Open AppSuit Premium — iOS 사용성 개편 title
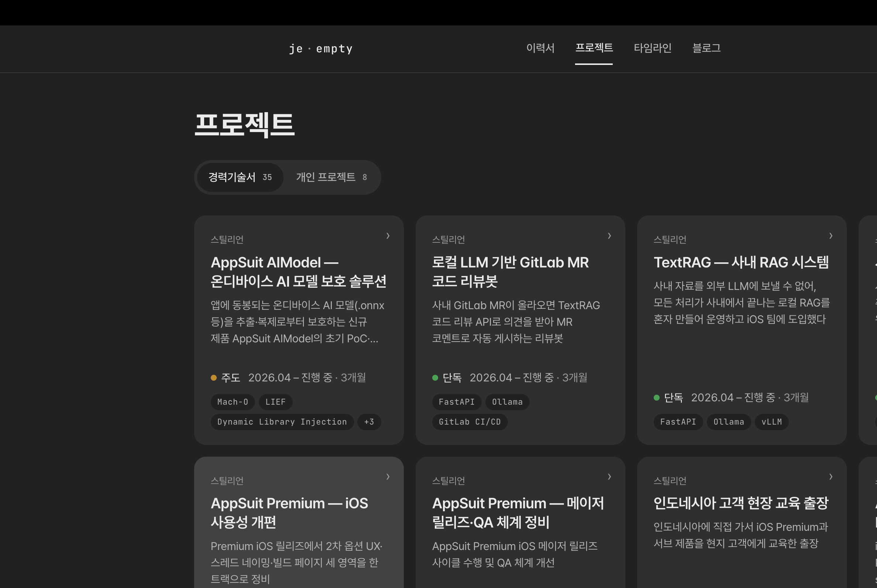This screenshot has height=588, width=877. pyautogui.click(x=289, y=513)
